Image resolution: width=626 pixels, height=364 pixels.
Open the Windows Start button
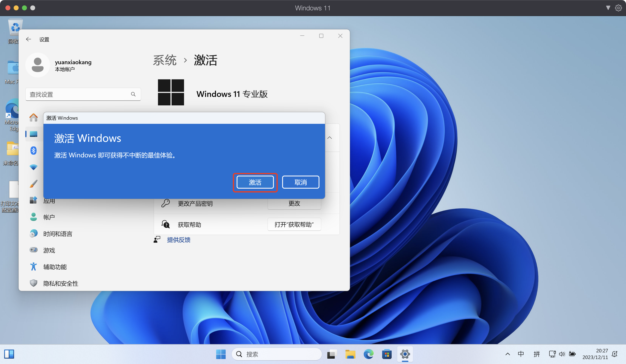[x=221, y=354]
